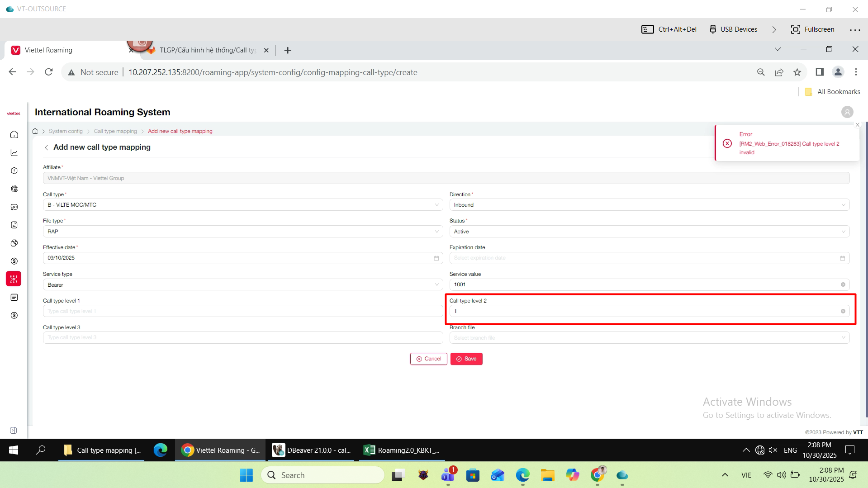Close the error notification popup
The width and height of the screenshot is (868, 488).
pos(857,125)
